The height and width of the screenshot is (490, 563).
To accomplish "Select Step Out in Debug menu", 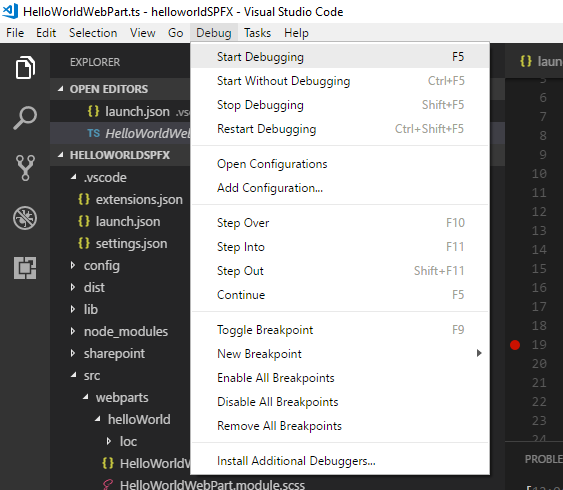I will 340,271.
